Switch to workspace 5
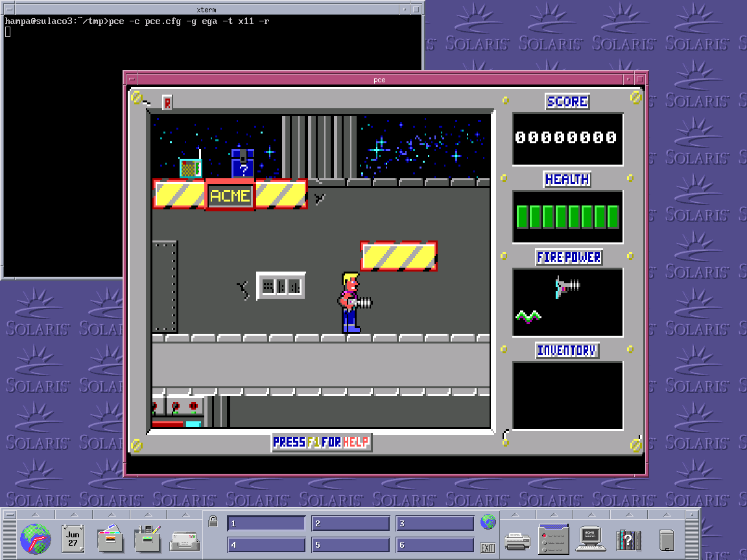This screenshot has height=560, width=747. pos(350,544)
